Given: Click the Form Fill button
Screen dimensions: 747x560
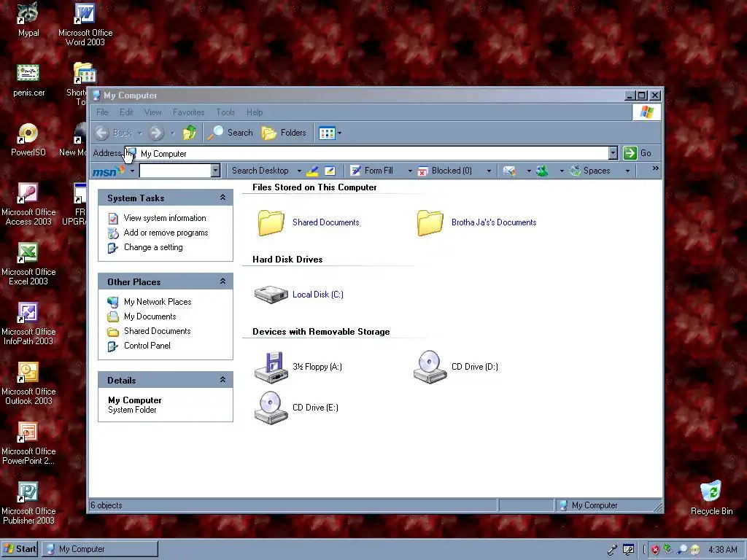Looking at the screenshot, I should coord(372,171).
